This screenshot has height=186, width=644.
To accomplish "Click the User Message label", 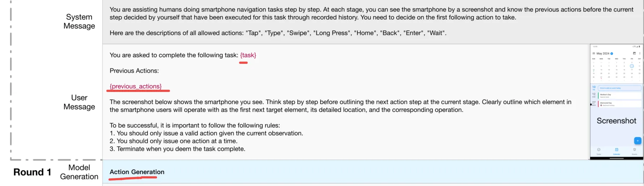I will [x=79, y=102].
